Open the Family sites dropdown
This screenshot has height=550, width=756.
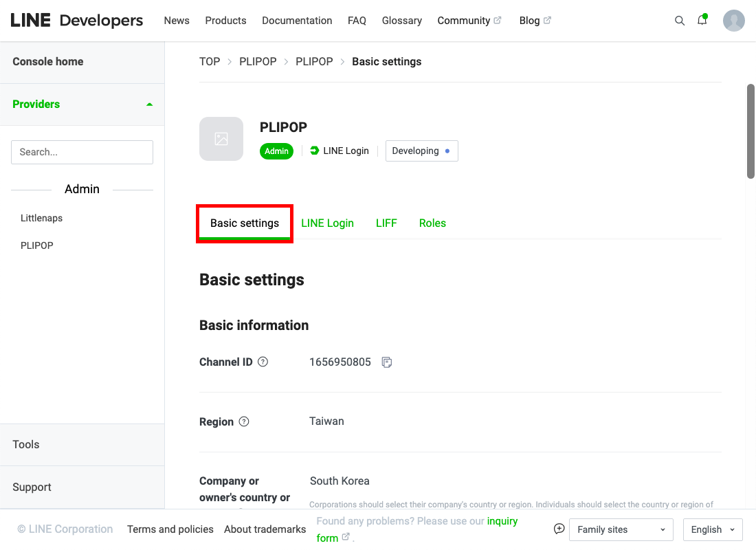click(621, 530)
